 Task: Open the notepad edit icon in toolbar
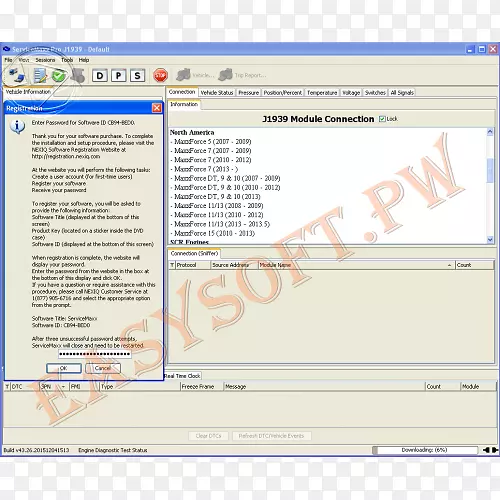coord(40,75)
